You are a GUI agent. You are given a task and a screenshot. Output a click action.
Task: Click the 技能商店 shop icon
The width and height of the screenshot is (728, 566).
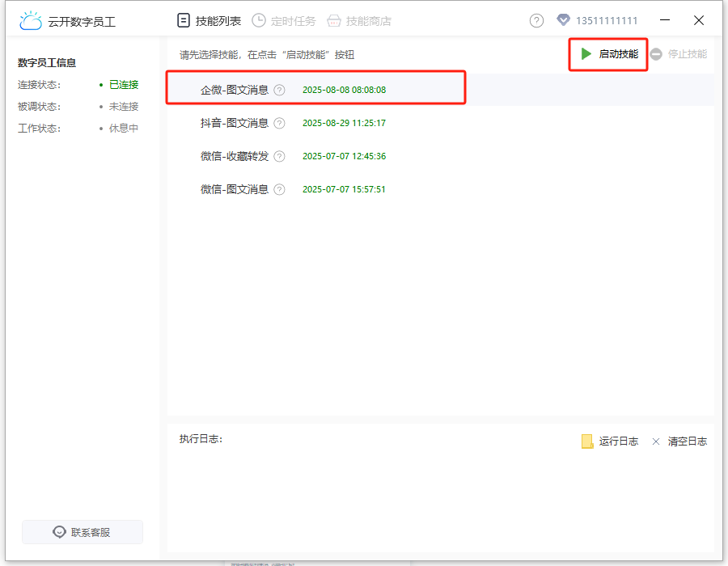[x=334, y=21]
